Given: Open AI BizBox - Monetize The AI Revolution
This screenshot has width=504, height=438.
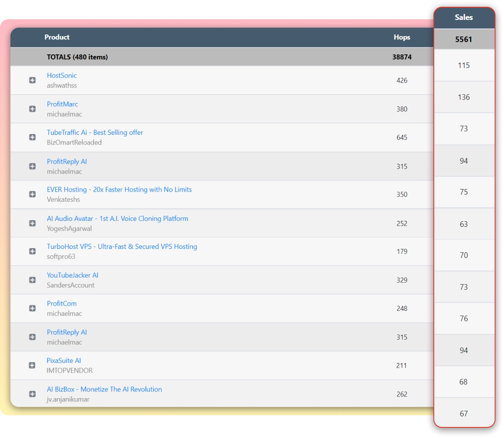Looking at the screenshot, I should 105,389.
